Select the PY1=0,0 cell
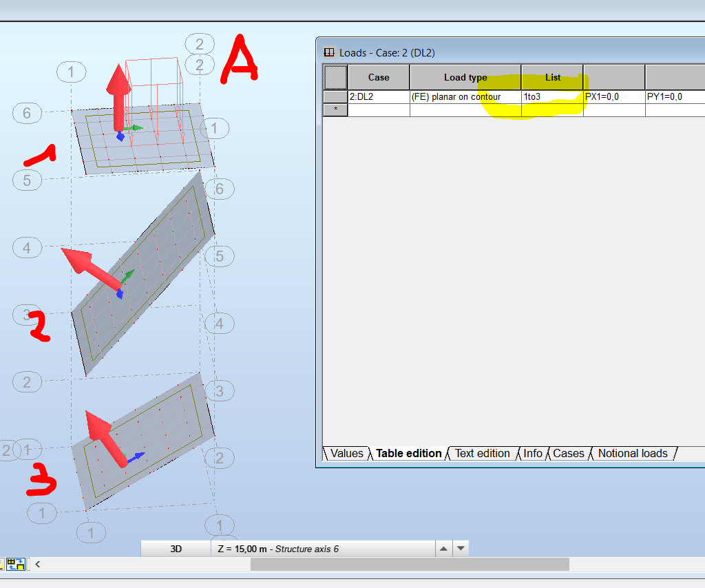 675,96
